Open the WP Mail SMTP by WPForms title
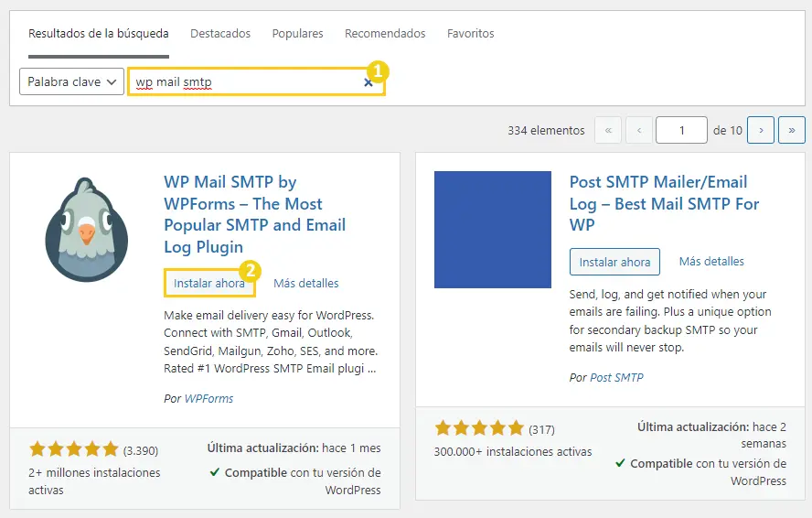The height and width of the screenshot is (518, 812). pos(254,214)
